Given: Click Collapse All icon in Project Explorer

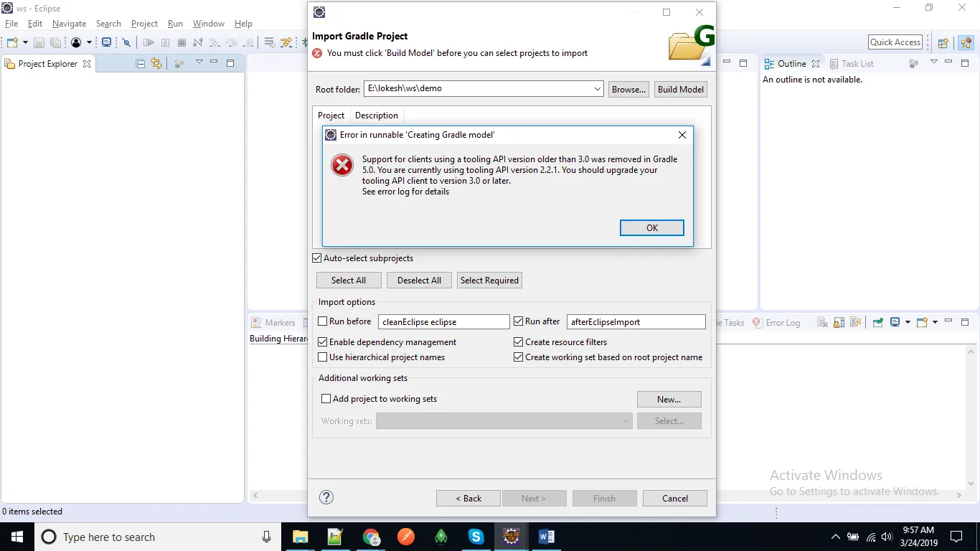Looking at the screenshot, I should coord(141,64).
